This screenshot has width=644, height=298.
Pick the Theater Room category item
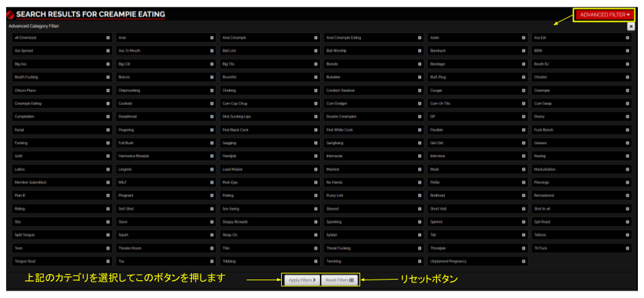pos(165,248)
